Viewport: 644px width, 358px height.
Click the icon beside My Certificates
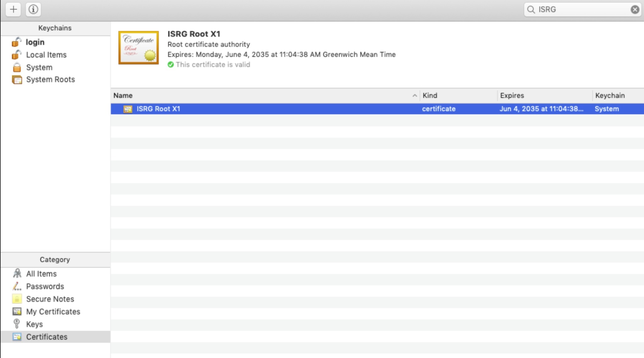click(17, 311)
